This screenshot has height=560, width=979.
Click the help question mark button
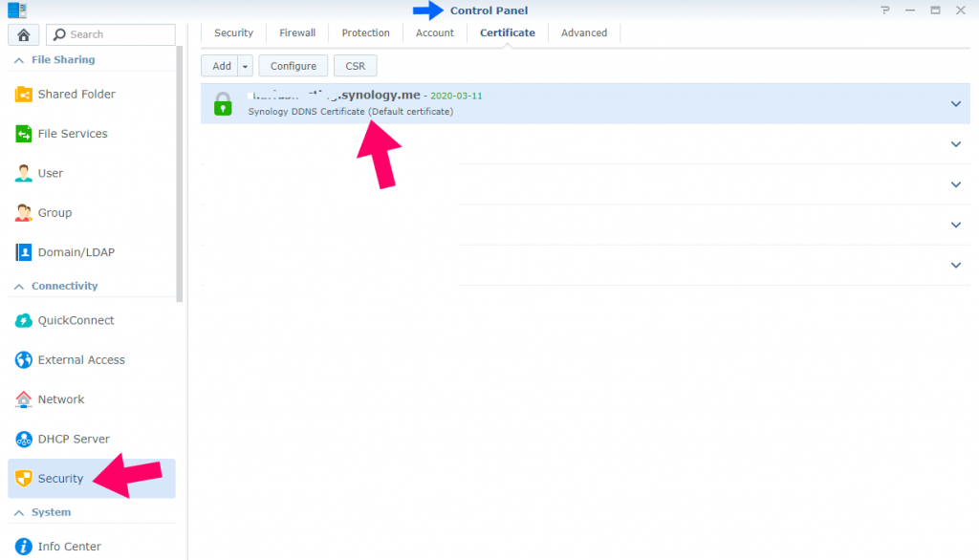pos(884,11)
